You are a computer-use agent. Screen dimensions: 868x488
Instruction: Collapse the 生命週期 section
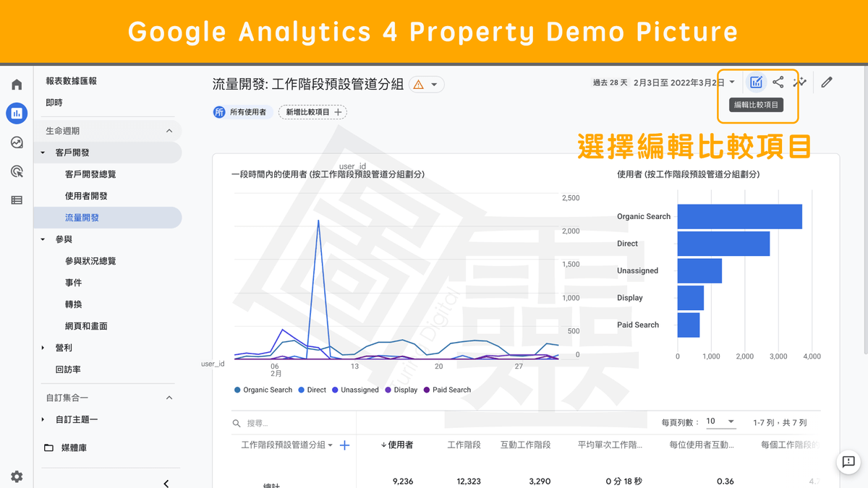point(169,131)
